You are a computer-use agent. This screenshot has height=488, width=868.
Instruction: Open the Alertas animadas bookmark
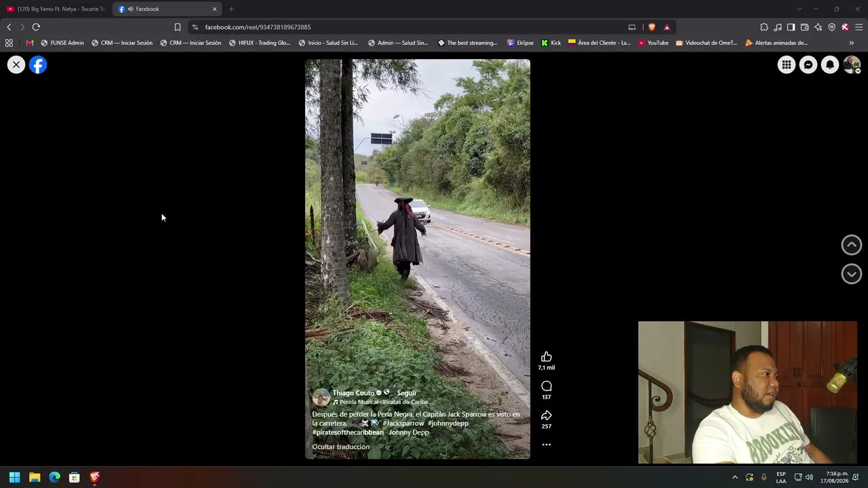[776, 43]
